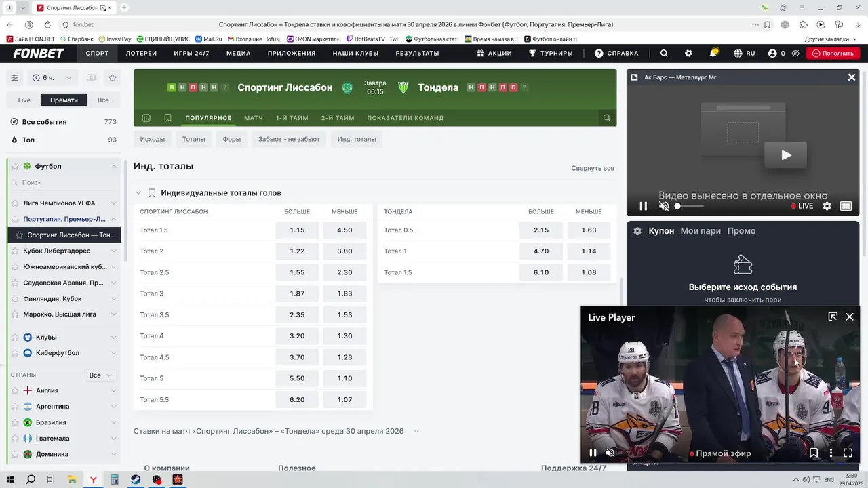
Task: Expand Кубок Либертадорес
Action: (113, 251)
